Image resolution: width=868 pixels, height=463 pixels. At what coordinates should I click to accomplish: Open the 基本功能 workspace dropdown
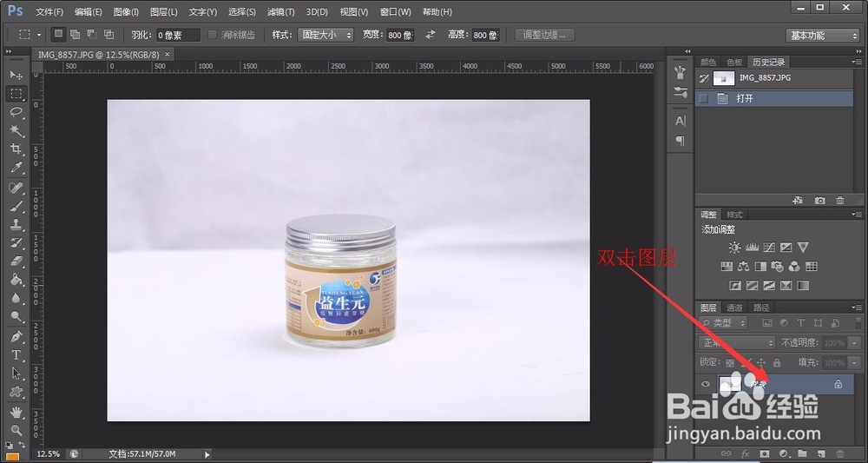point(823,36)
